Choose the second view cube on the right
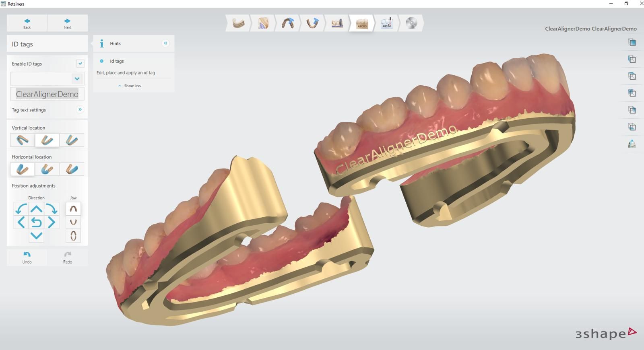Viewport: 644px width, 350px height. [632, 59]
